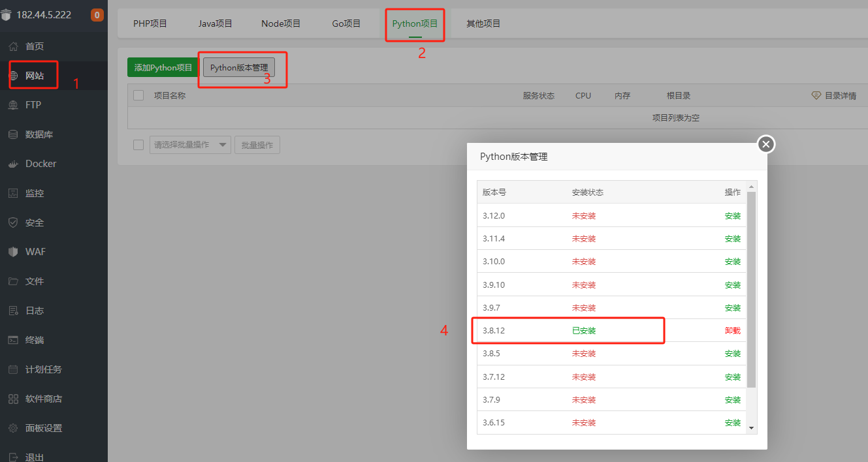Click the 安装状态 column header in dialog
The height and width of the screenshot is (462, 868).
[588, 192]
